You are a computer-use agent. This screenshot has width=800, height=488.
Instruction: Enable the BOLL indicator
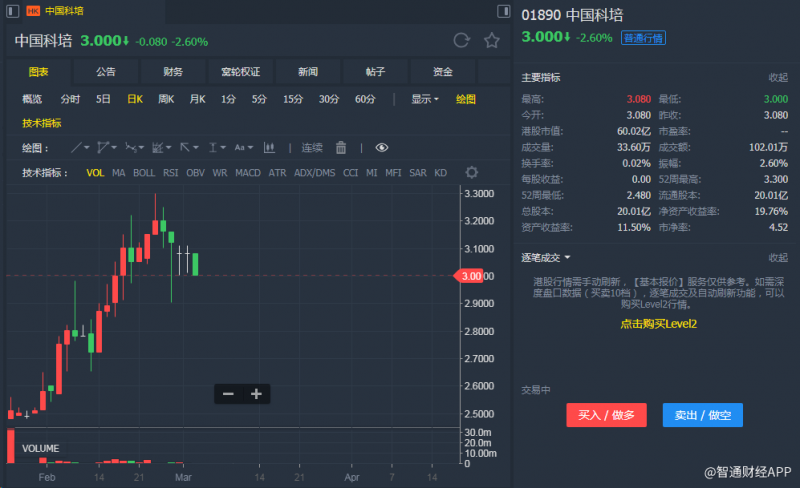(x=144, y=173)
